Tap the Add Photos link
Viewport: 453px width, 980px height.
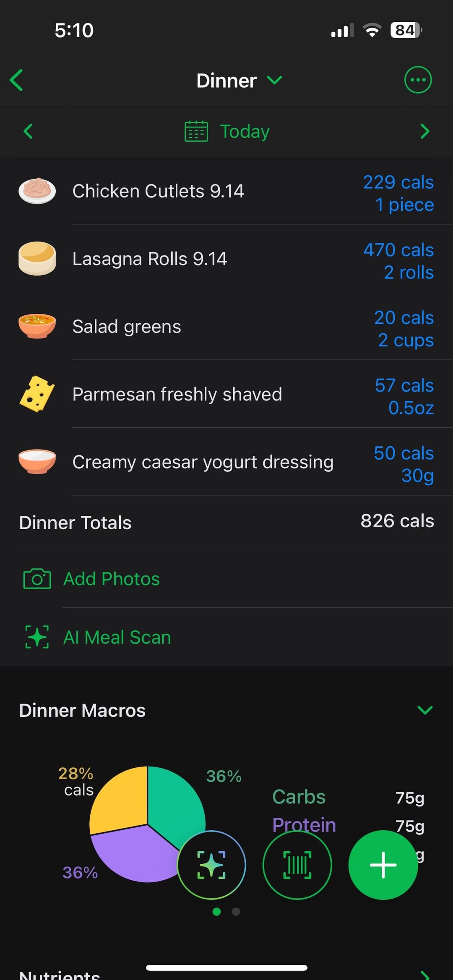pos(112,579)
